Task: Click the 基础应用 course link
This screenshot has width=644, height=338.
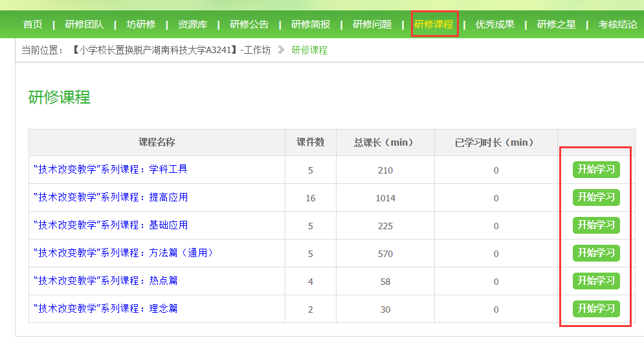Action: [110, 225]
